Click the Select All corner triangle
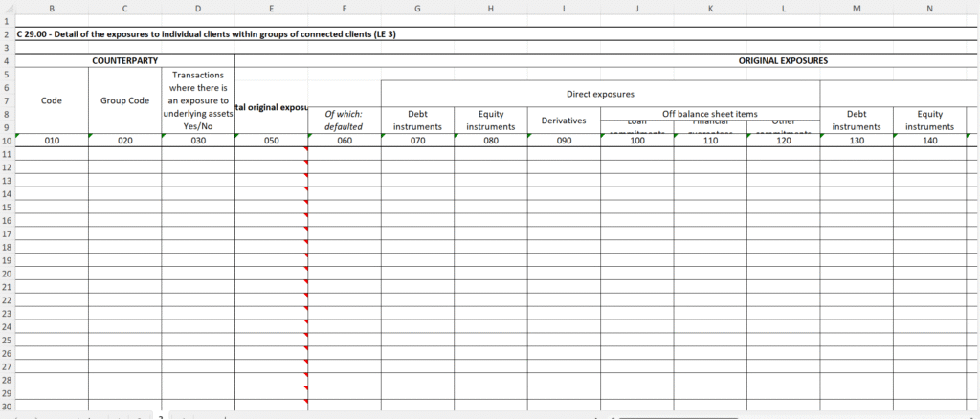Screen dimensions: 980x419 click(7, 8)
